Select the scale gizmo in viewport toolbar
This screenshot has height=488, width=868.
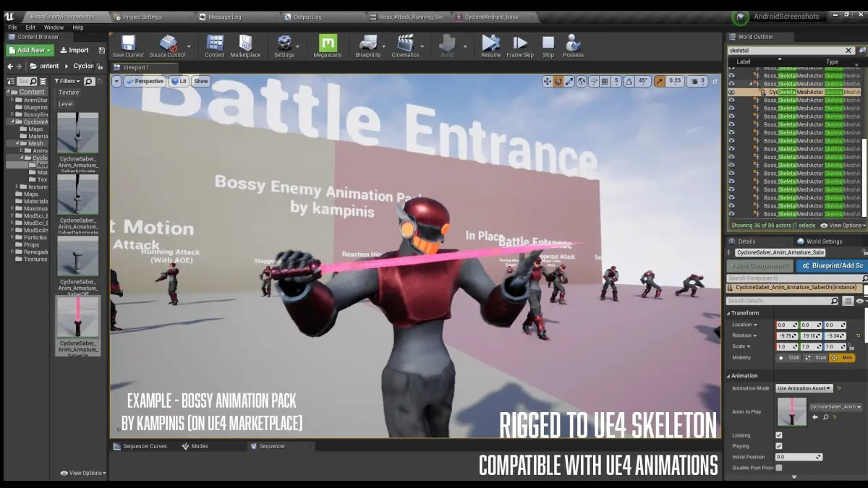569,82
